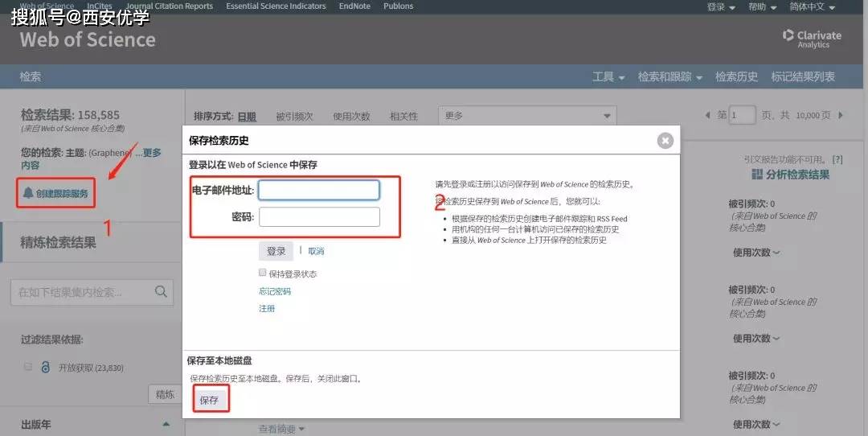Viewport: 868px width, 436px height.
Task: Expand the 工具 menu
Action: tap(608, 77)
